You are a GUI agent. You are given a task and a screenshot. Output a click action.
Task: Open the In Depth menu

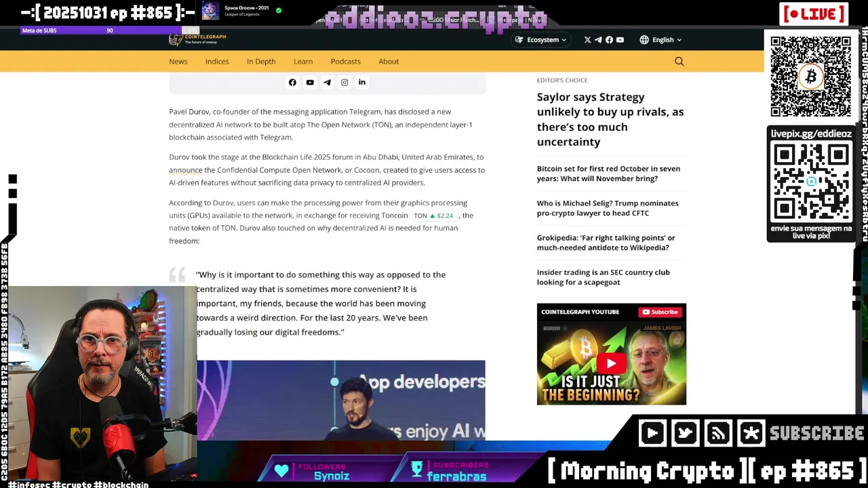coord(261,61)
